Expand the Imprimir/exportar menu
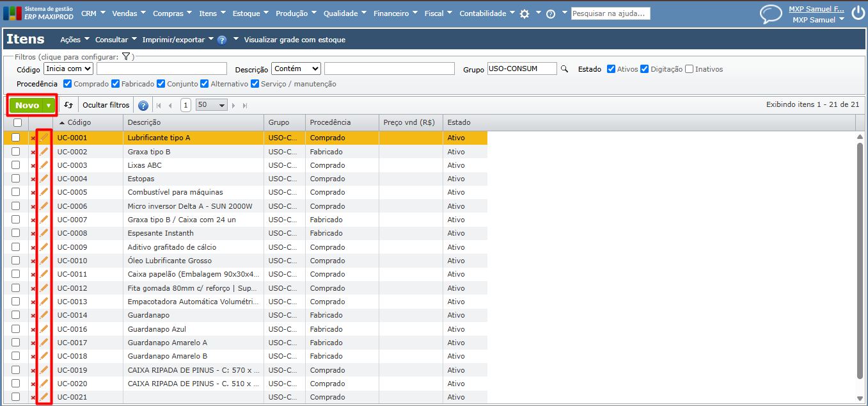868x406 pixels. pyautogui.click(x=178, y=40)
